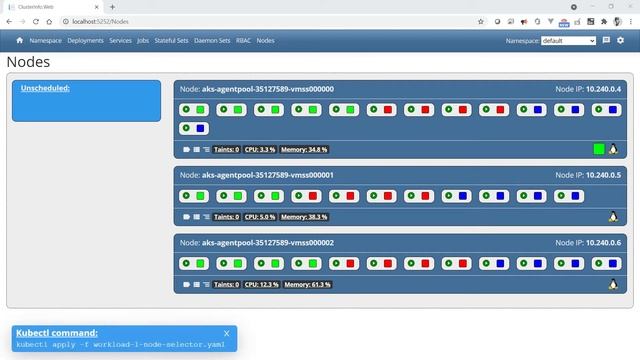Open the Jobs page
The image size is (640, 360).
(x=143, y=40)
